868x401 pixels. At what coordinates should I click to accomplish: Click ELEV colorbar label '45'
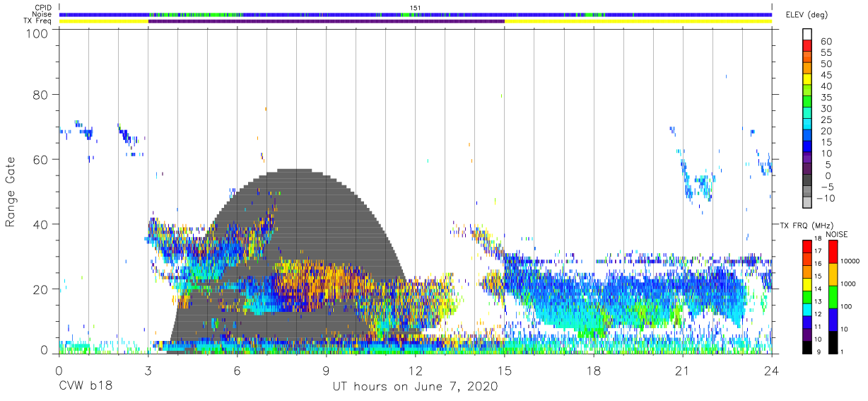coord(826,75)
